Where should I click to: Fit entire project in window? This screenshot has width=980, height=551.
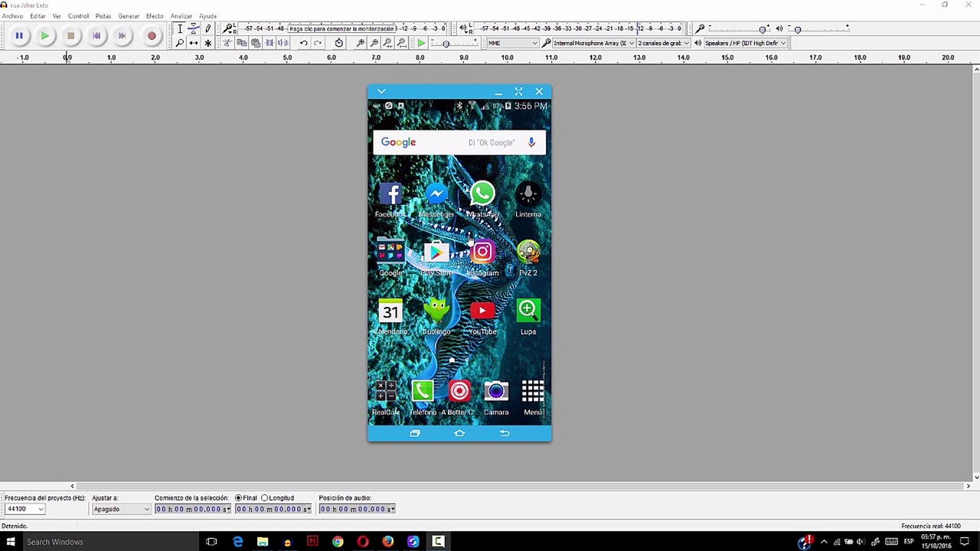[401, 43]
